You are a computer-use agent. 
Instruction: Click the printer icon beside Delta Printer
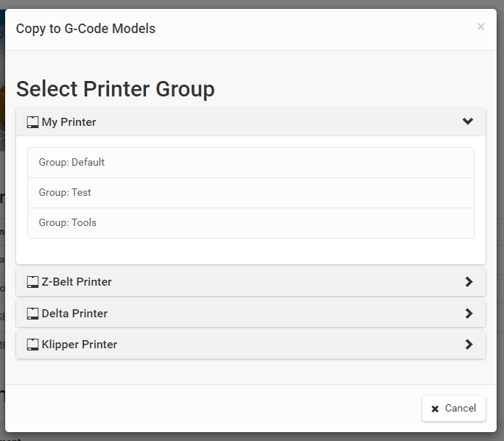[32, 314]
